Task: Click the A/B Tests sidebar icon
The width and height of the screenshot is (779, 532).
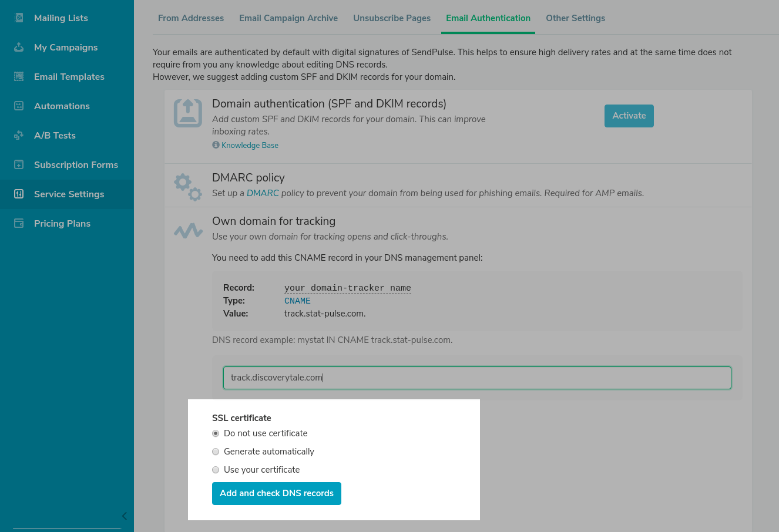Action: 19,135
